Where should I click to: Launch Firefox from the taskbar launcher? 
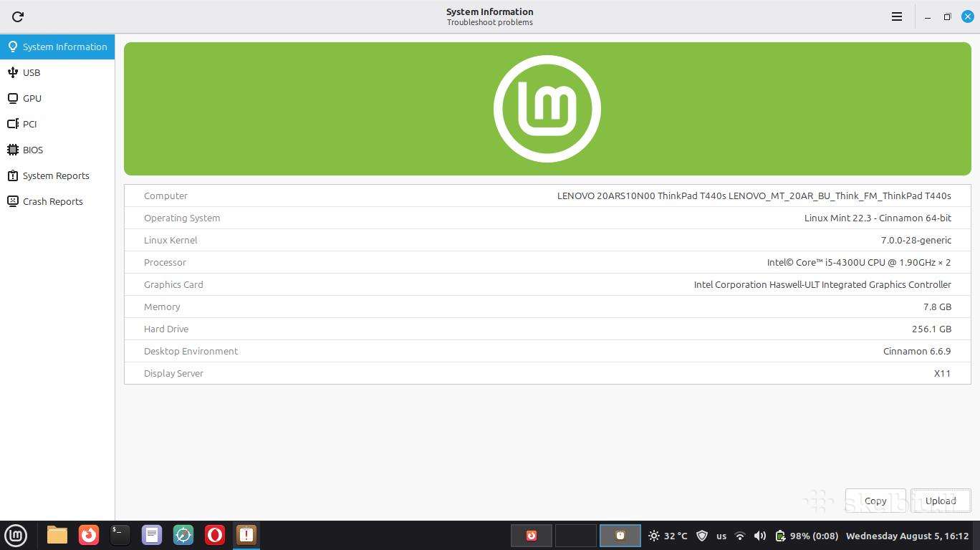tap(89, 535)
